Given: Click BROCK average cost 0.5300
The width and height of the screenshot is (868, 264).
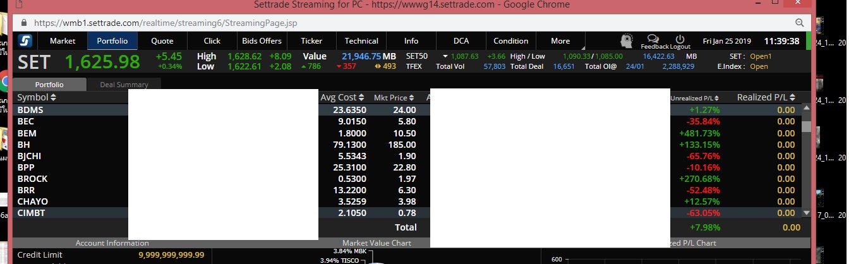Looking at the screenshot, I should click(x=352, y=179).
